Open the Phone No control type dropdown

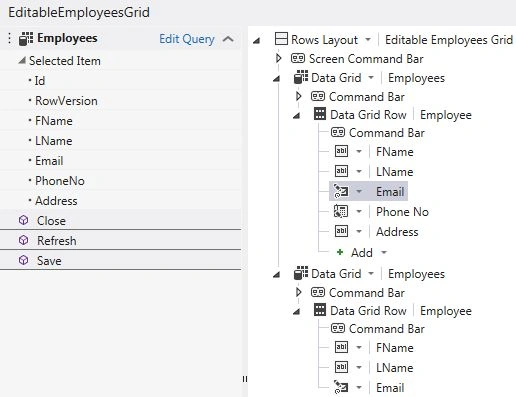coord(359,211)
